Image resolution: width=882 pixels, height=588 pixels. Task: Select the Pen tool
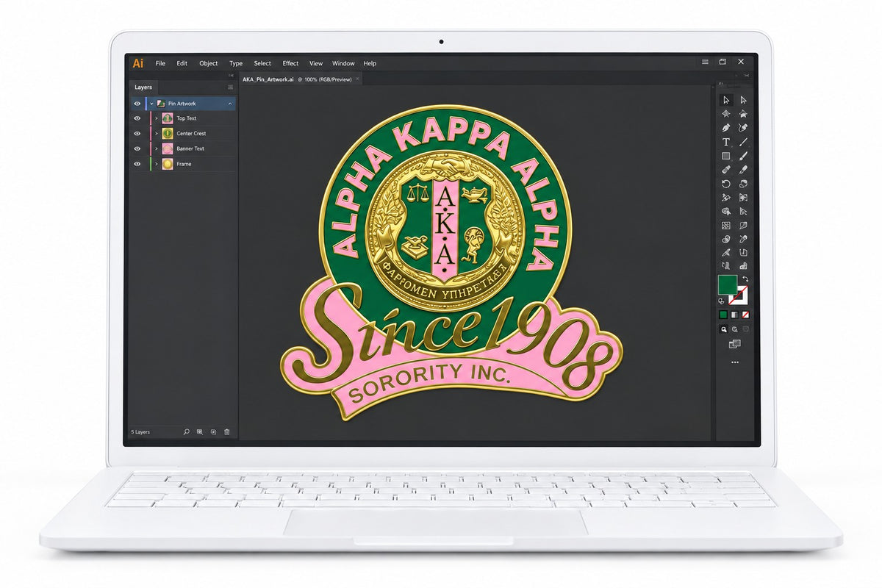pyautogui.click(x=726, y=127)
